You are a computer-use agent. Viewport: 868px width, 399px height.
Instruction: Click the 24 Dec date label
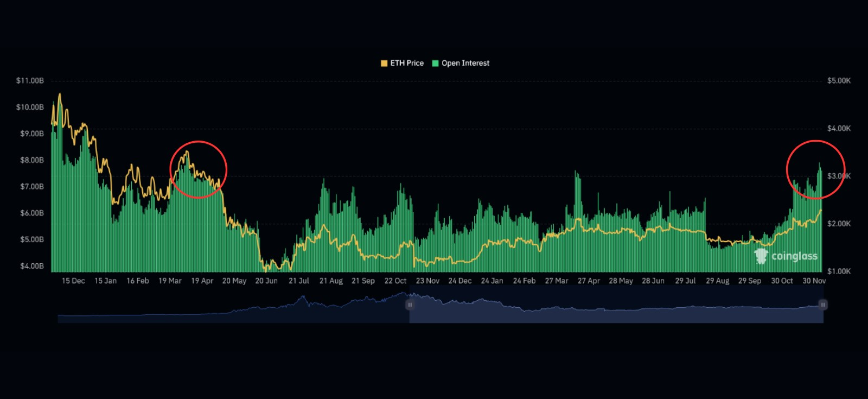459,281
